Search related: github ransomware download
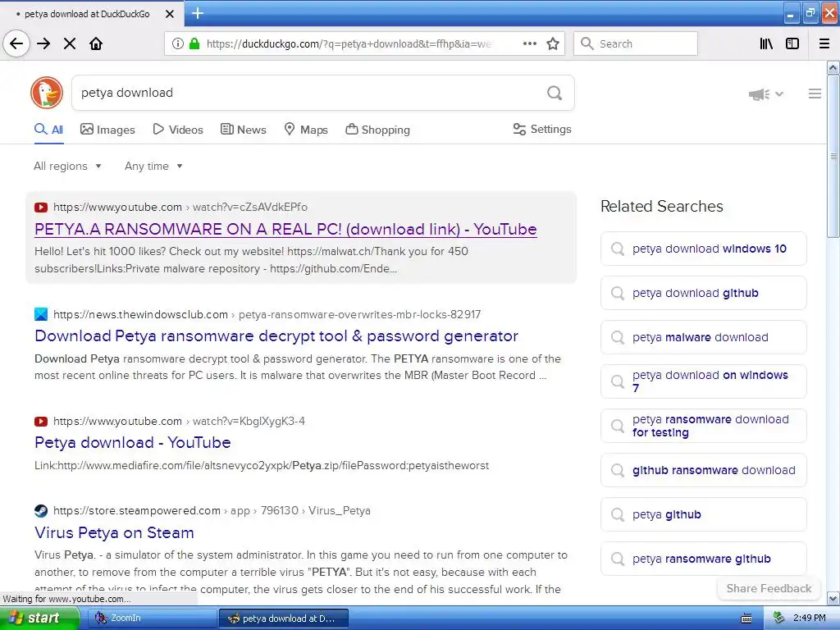Image resolution: width=840 pixels, height=630 pixels. (703, 470)
